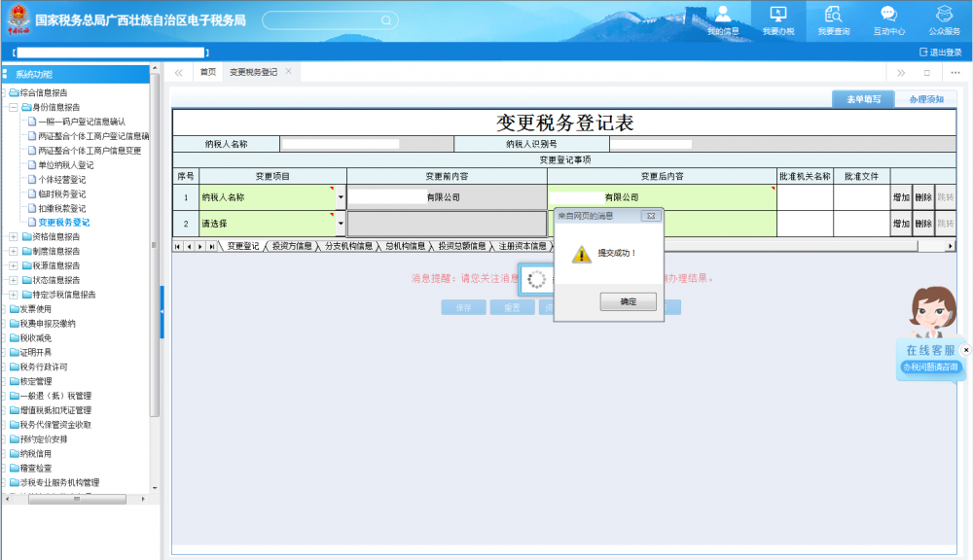The width and height of the screenshot is (973, 560).
Task: Select 单位纳税人登记 in the sidebar tree
Action: click(66, 165)
